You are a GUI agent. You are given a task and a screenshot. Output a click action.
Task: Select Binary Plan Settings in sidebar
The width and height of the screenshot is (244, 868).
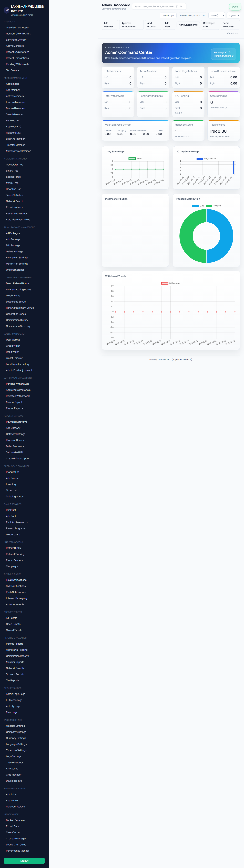click(17, 258)
